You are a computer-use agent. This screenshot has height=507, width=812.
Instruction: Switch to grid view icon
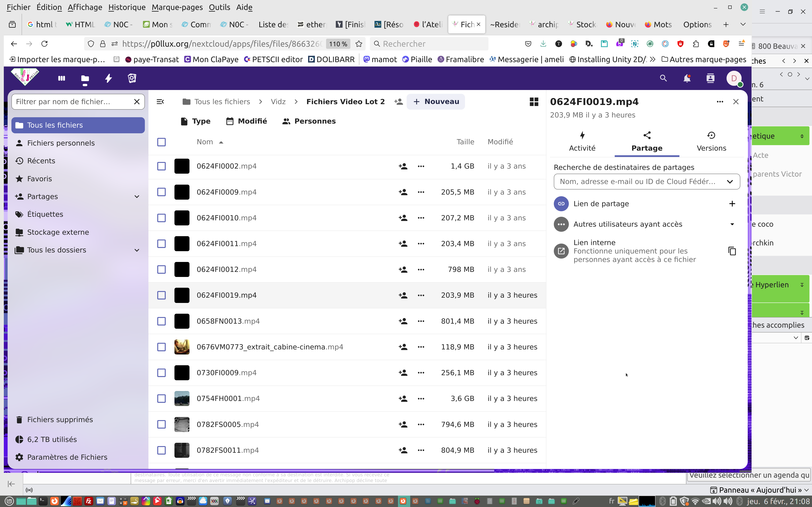534,102
